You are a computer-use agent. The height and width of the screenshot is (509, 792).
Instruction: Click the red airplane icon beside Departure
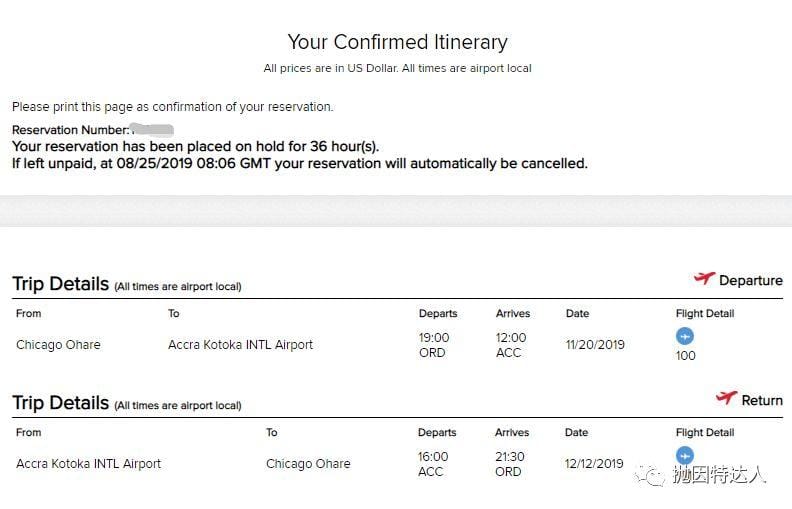pyautogui.click(x=704, y=279)
